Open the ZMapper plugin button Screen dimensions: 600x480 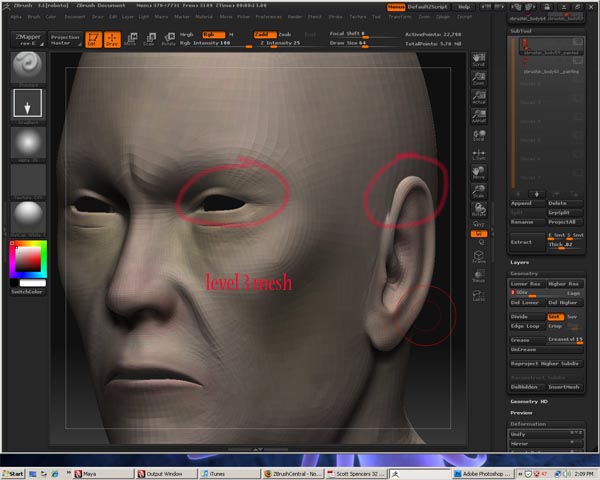coord(28,39)
